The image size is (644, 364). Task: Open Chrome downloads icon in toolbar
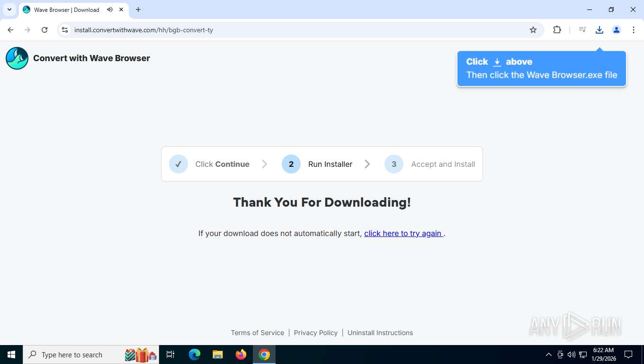[x=599, y=30]
